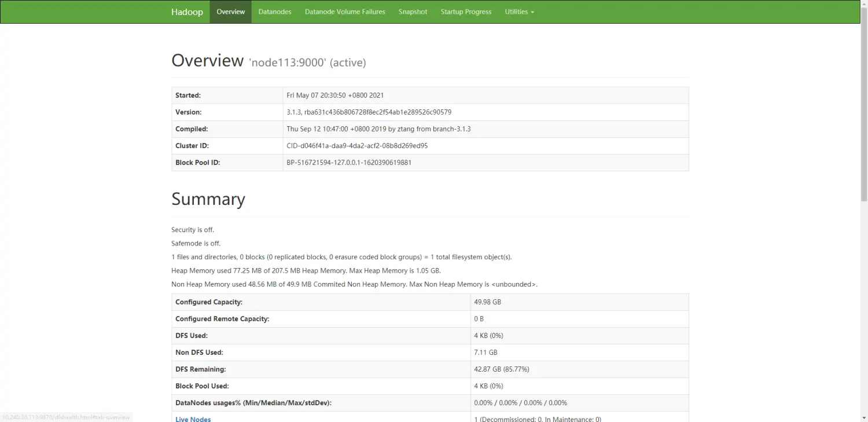Click the Compiled date value
Screen dimensions: 868x422
point(378,129)
